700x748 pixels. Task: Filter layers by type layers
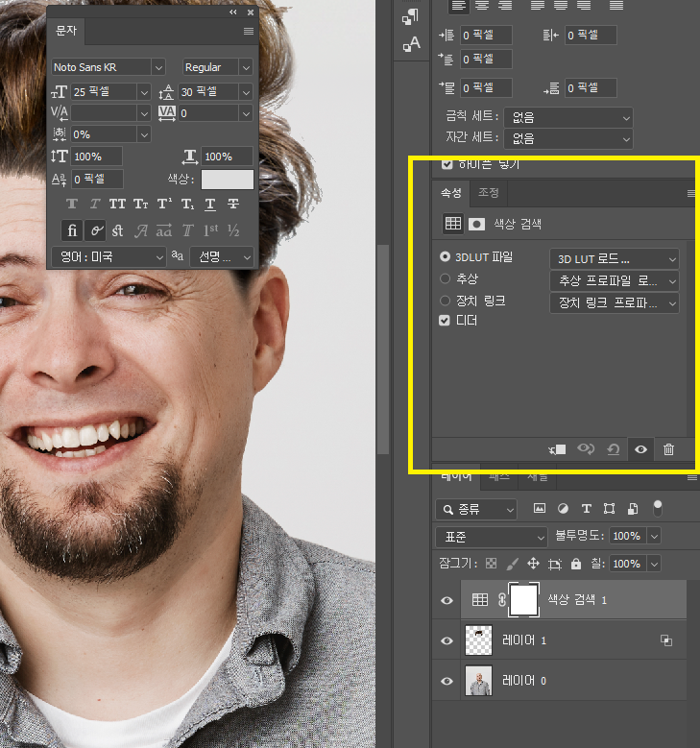tap(587, 509)
